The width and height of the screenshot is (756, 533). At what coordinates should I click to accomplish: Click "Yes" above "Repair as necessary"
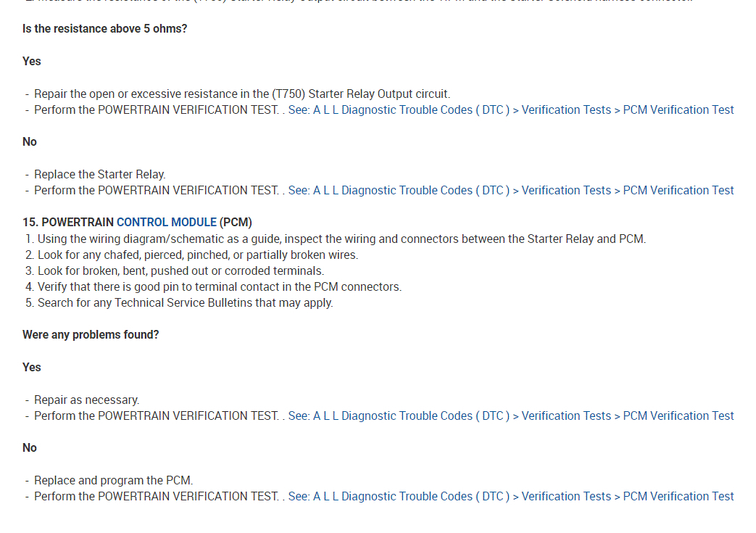pyautogui.click(x=32, y=368)
